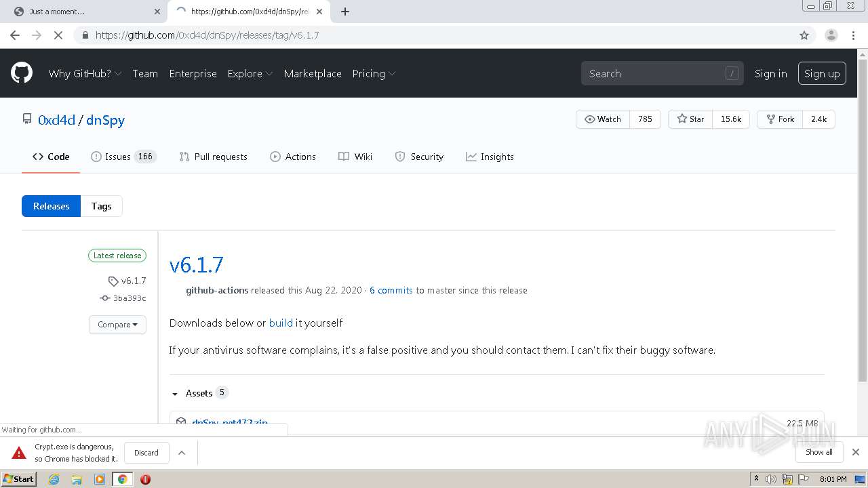View the 2.4k forks count

[818, 119]
